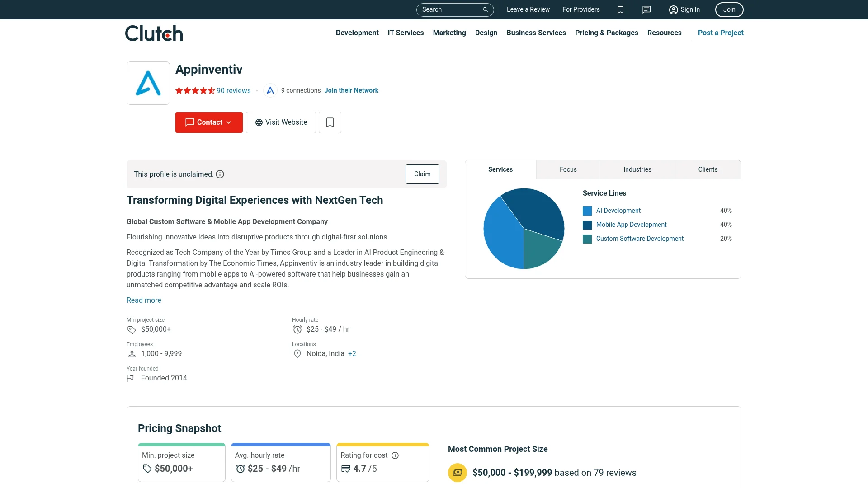Click the service lines pie chart
Image resolution: width=868 pixels, height=488 pixels.
(x=524, y=229)
